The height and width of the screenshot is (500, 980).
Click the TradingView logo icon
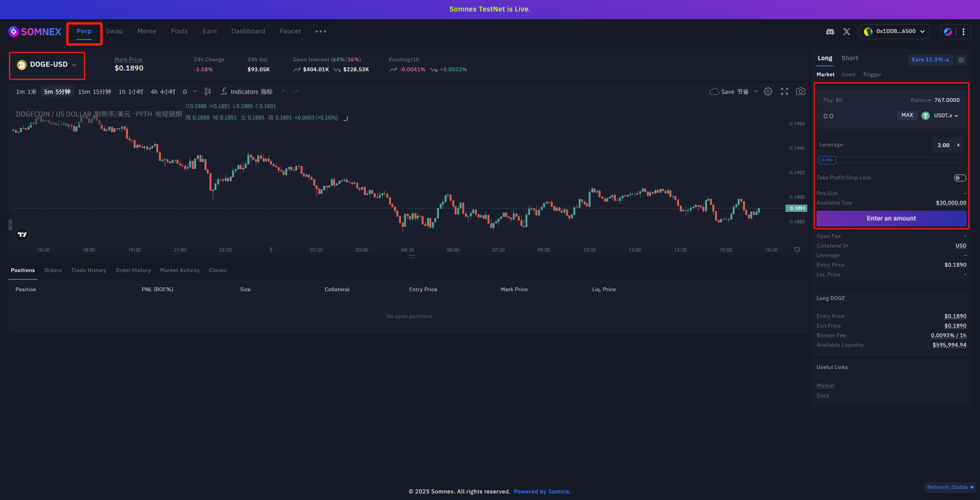click(x=22, y=234)
